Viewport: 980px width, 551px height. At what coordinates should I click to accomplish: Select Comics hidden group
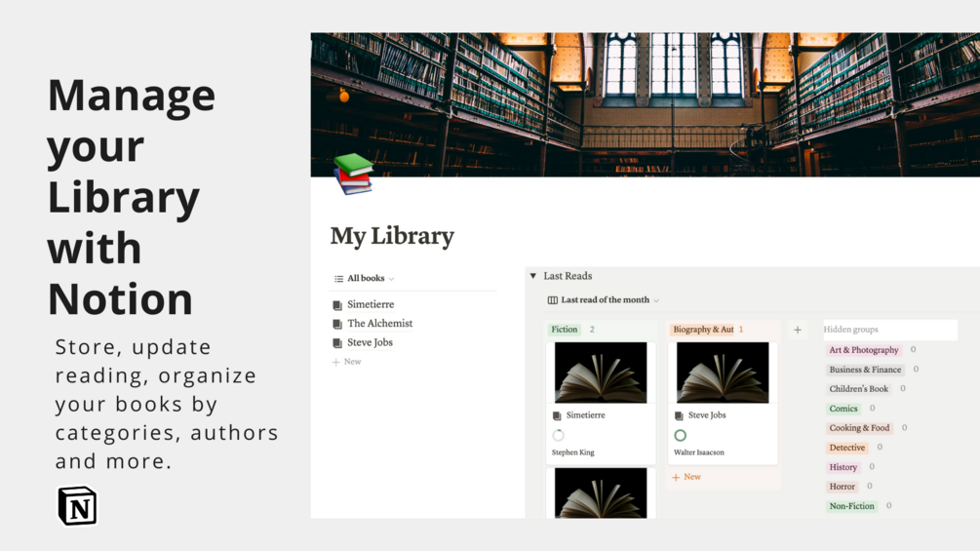(843, 409)
